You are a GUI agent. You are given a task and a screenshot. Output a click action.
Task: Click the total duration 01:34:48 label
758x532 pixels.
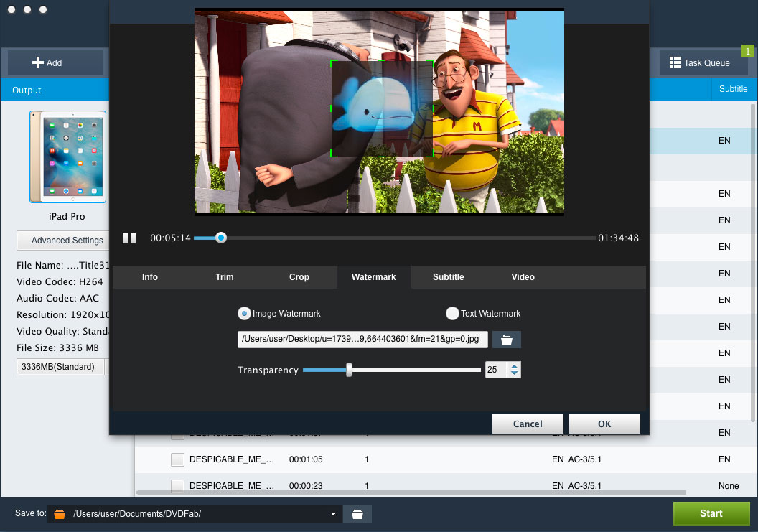pyautogui.click(x=618, y=238)
